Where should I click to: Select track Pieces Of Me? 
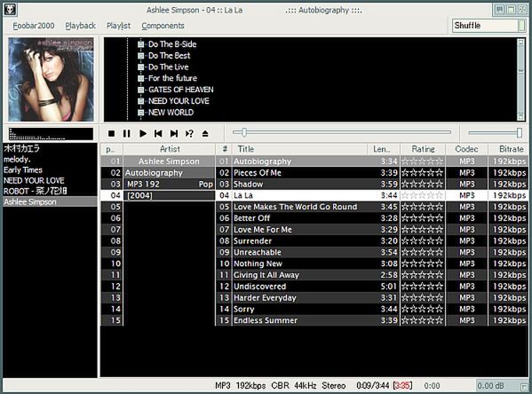point(314,173)
